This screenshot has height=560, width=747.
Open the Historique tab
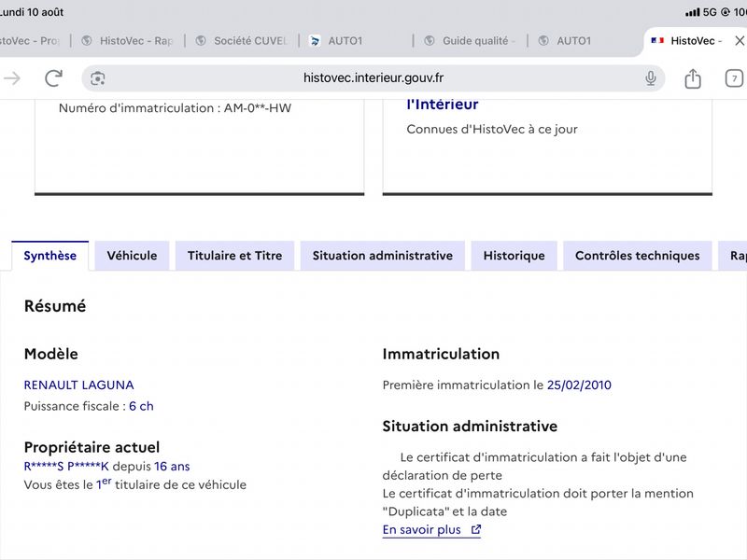514,256
